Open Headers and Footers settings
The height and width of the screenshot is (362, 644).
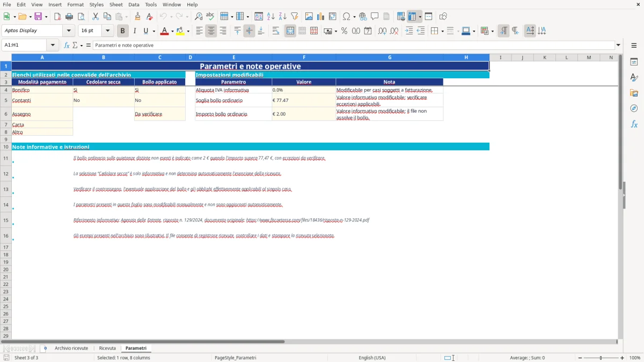pyautogui.click(x=386, y=16)
